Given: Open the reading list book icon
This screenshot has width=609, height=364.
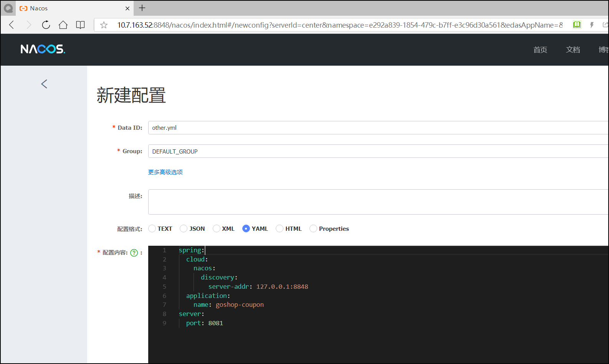Looking at the screenshot, I should click(x=80, y=25).
